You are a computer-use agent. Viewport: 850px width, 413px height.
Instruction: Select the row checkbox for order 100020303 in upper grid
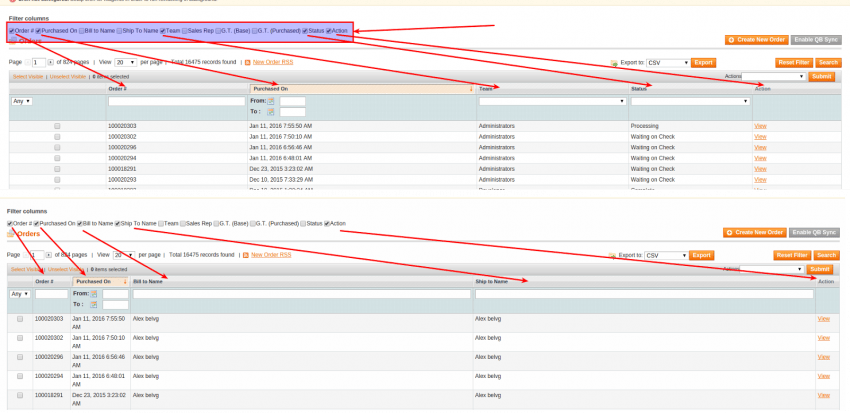pyautogui.click(x=57, y=126)
